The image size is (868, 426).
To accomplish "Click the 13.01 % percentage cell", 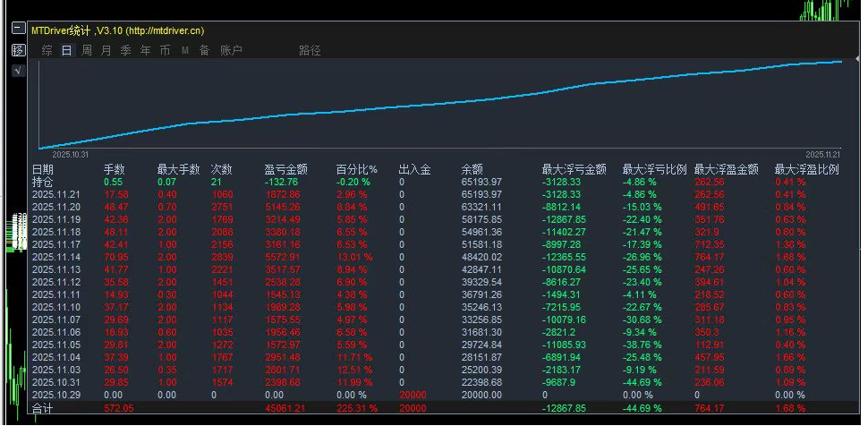I will tap(355, 257).
